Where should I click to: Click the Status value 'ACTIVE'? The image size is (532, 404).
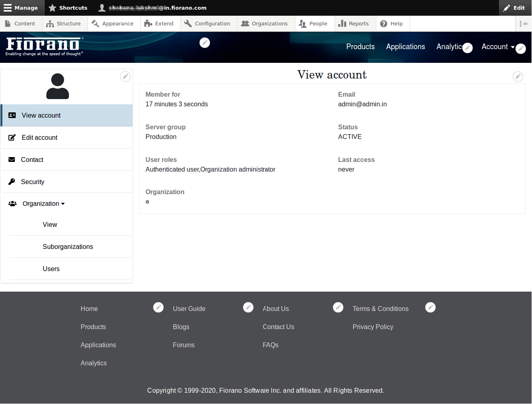[x=350, y=137]
